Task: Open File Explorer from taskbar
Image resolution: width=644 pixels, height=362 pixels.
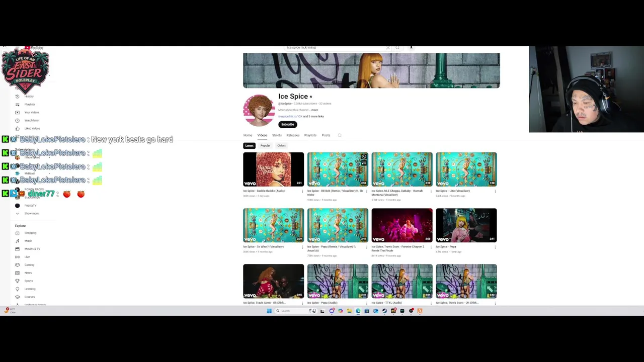Action: (x=349, y=311)
